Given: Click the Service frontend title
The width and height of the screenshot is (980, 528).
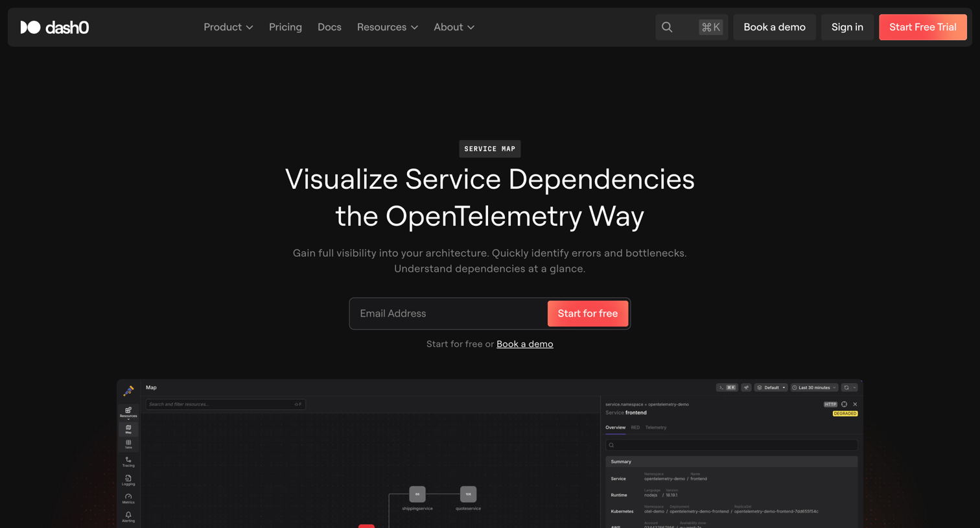Looking at the screenshot, I should pos(626,413).
